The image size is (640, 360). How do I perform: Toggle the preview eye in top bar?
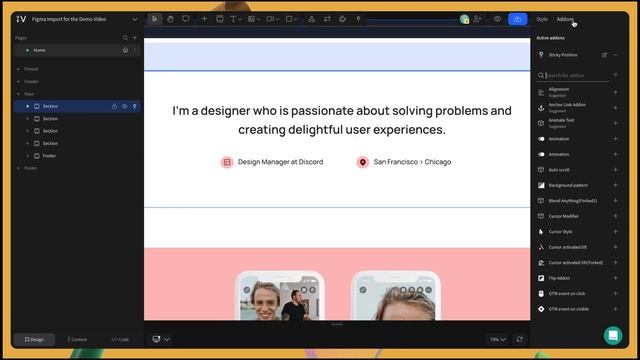click(x=497, y=19)
